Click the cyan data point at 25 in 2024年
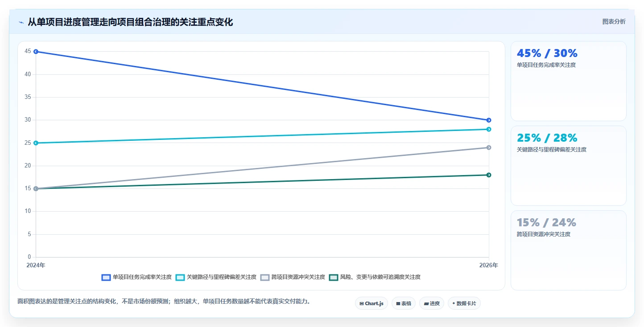The image size is (644, 327). 36,143
